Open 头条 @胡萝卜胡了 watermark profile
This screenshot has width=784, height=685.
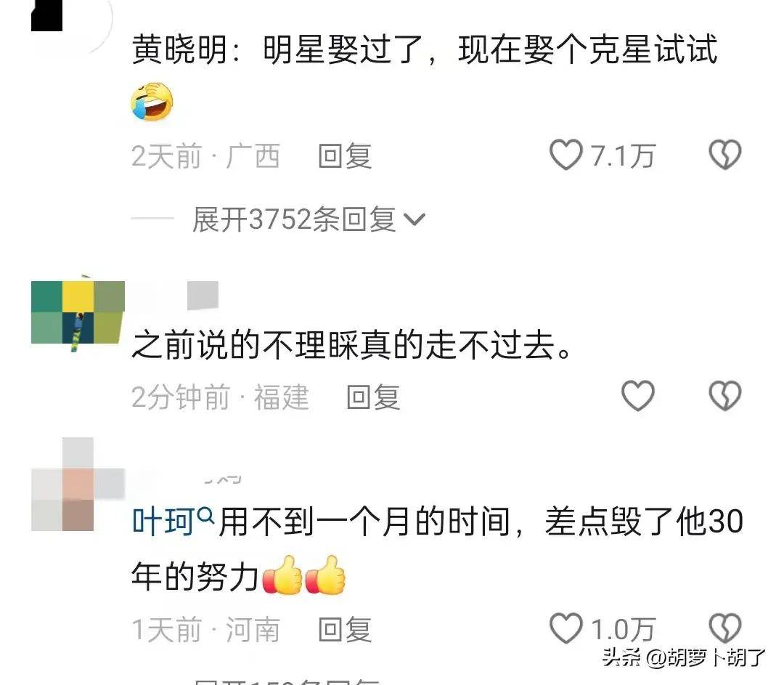tap(683, 657)
